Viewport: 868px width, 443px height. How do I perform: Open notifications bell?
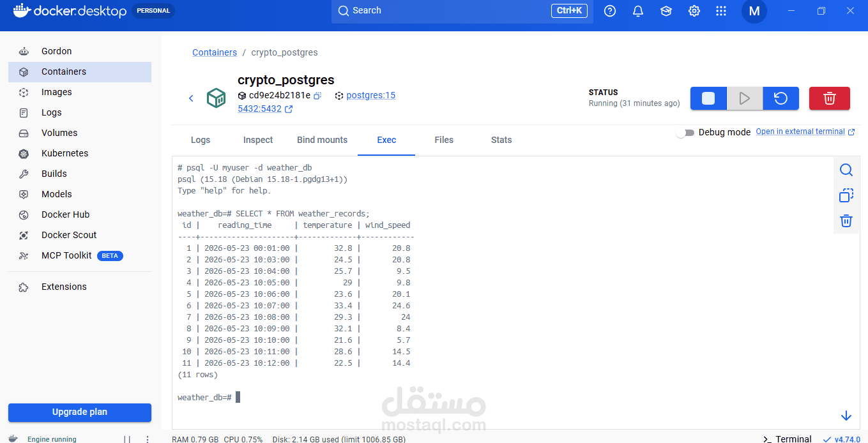(x=638, y=11)
